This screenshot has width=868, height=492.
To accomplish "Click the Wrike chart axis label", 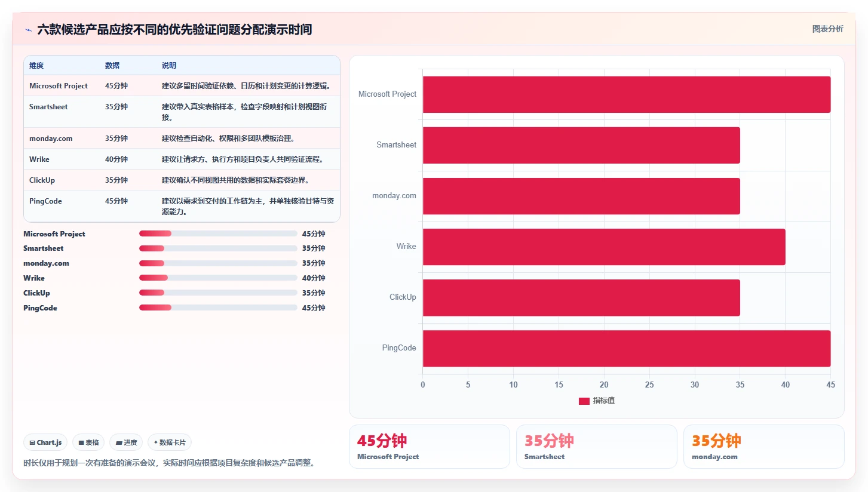I will click(x=406, y=247).
